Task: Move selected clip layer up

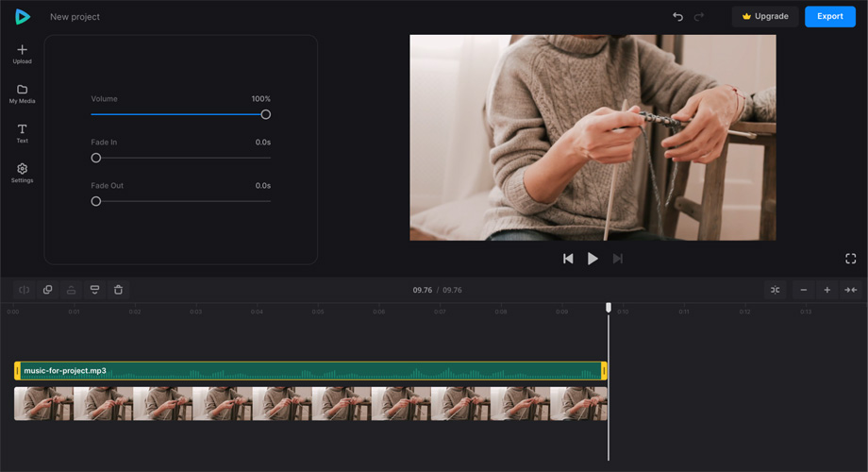Action: [72, 290]
